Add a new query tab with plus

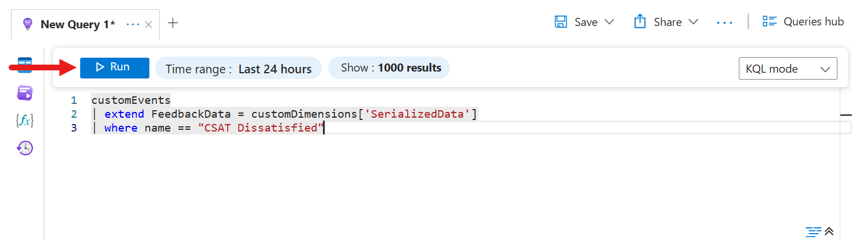click(x=172, y=23)
